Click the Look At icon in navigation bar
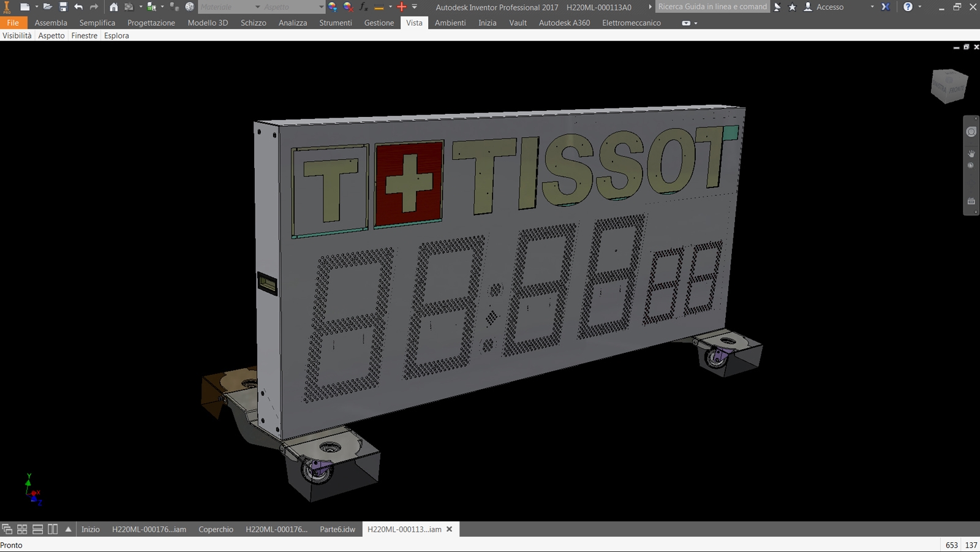 (x=971, y=201)
